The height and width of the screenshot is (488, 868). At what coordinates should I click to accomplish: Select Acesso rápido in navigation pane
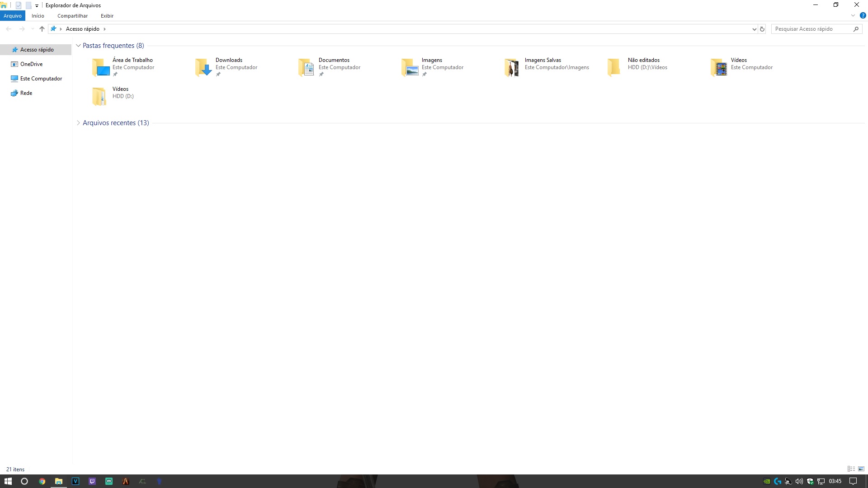[x=36, y=50]
